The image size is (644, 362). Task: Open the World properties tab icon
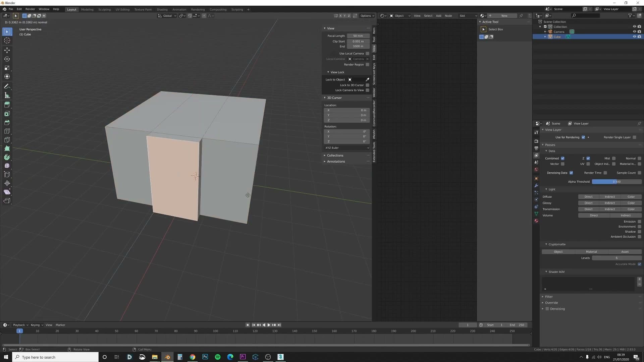pyautogui.click(x=536, y=169)
